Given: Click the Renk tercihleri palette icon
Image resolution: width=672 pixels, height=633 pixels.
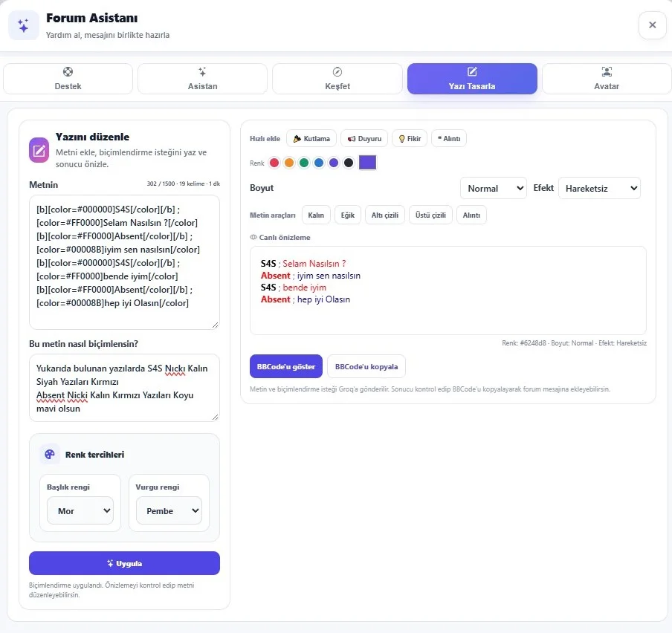Looking at the screenshot, I should point(50,455).
